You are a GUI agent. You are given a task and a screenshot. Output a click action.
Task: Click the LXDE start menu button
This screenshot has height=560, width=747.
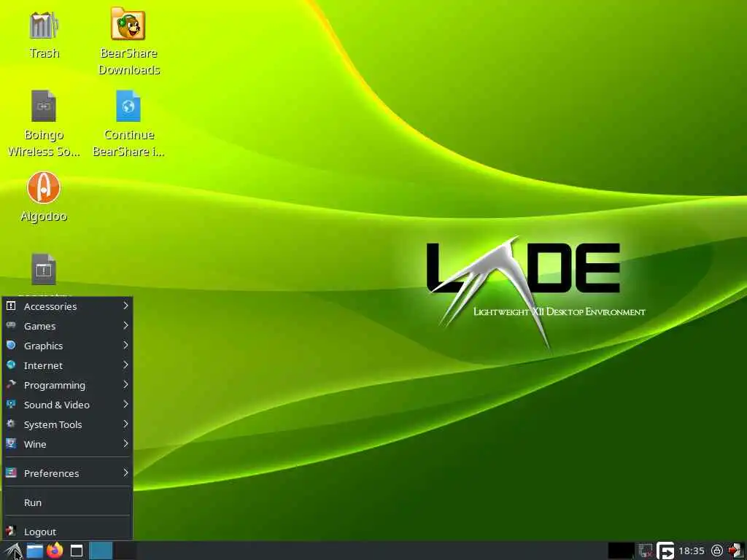[x=14, y=551]
